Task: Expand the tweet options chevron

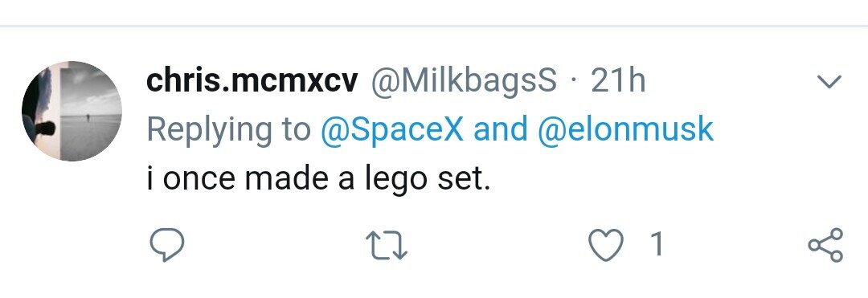Action: [829, 83]
